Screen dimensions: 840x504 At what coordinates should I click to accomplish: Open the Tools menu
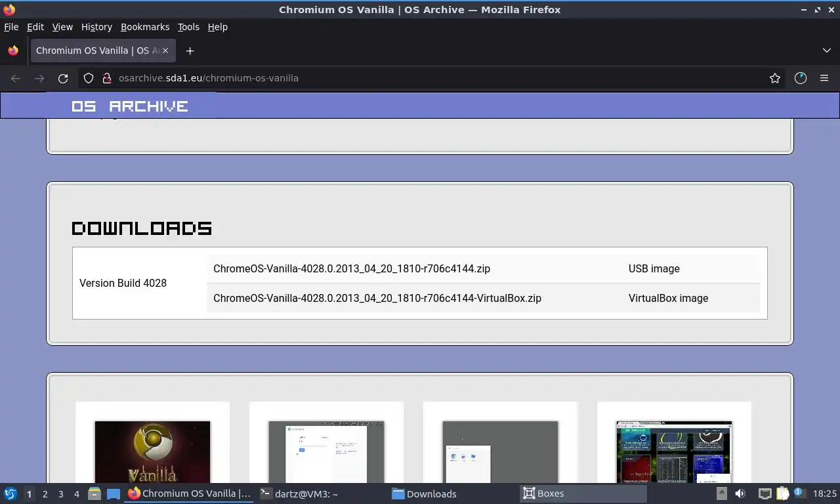coord(188,27)
